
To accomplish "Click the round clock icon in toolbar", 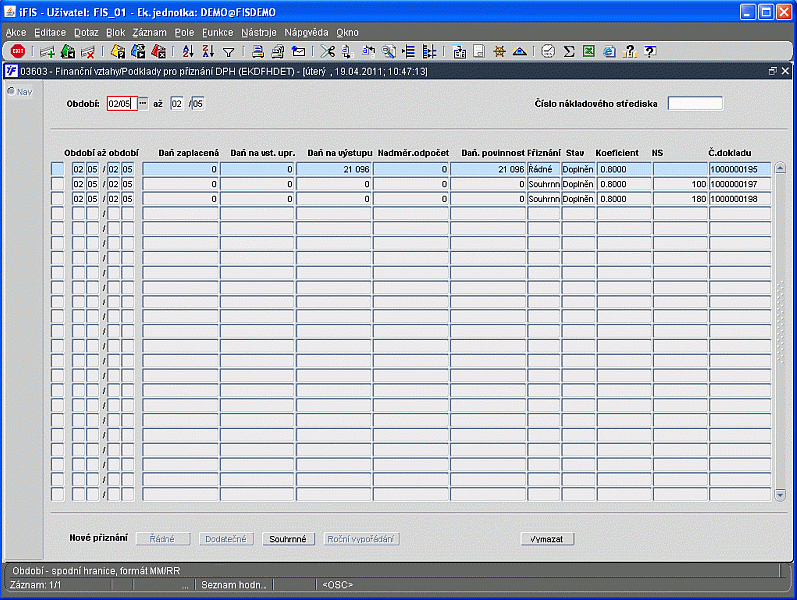I will pyautogui.click(x=548, y=51).
